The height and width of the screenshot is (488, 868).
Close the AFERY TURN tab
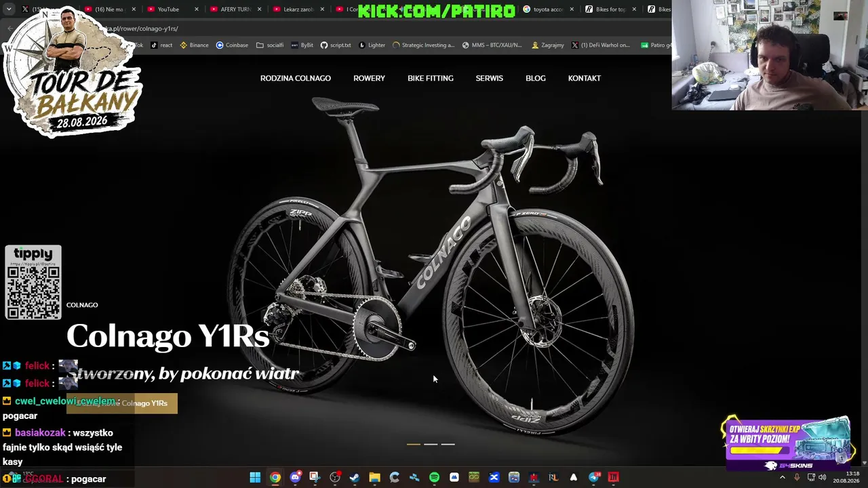(259, 9)
